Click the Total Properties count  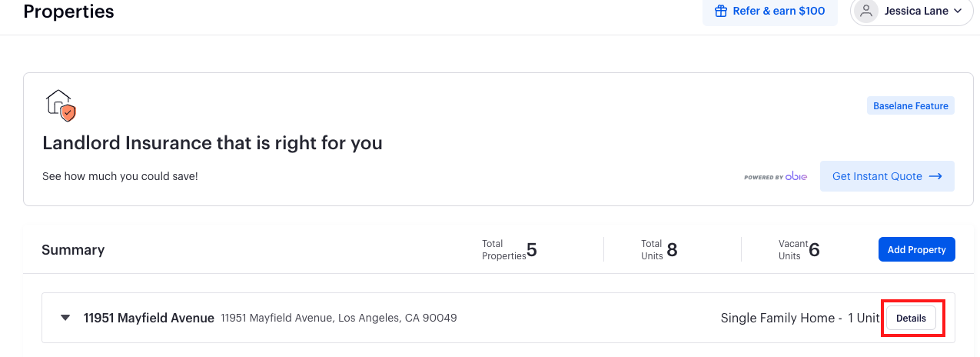[532, 250]
